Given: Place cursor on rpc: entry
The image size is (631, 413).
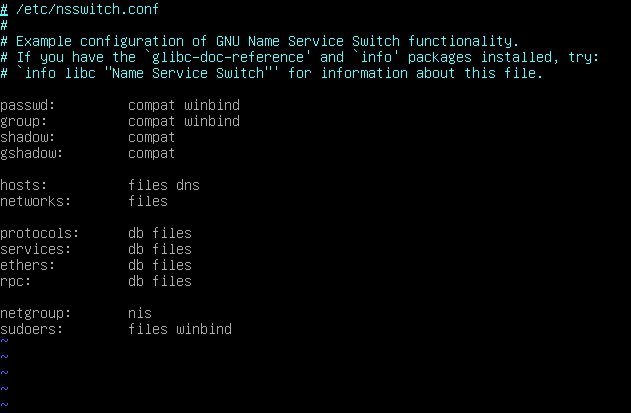Looking at the screenshot, I should tap(15, 282).
